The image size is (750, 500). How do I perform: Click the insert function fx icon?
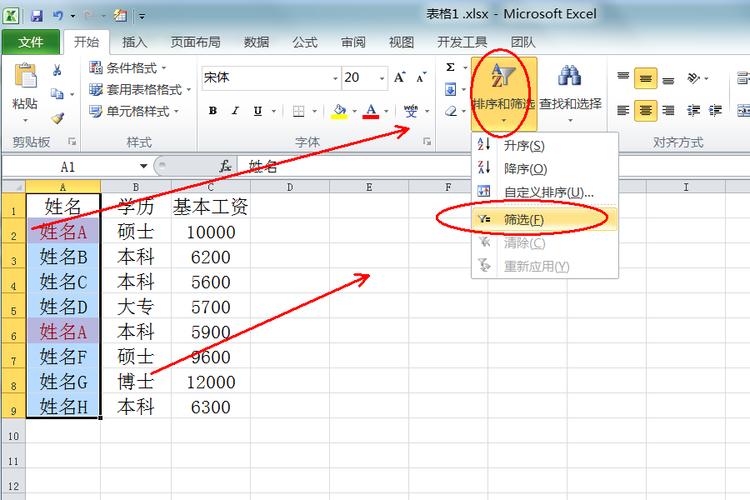(x=225, y=167)
